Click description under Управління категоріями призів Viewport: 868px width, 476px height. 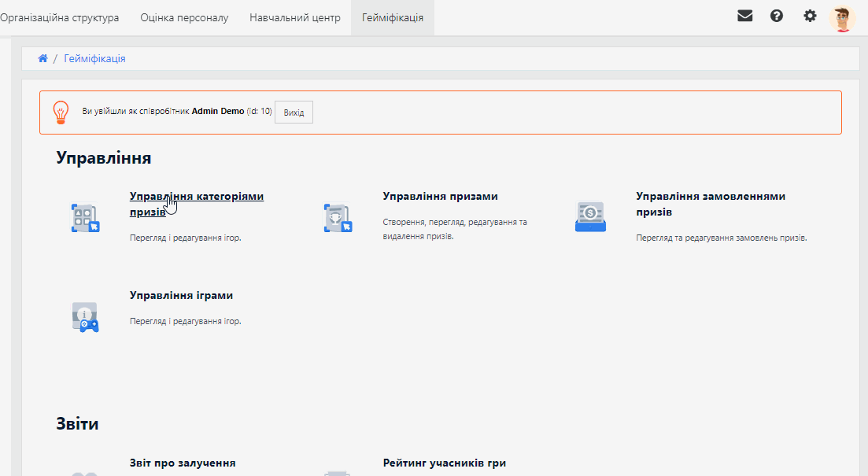click(x=186, y=238)
